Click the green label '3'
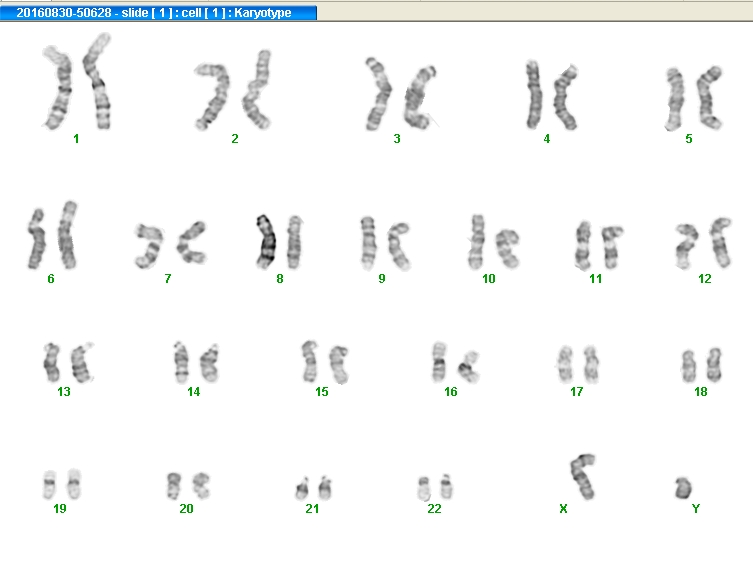This screenshot has height=574, width=753. tap(397, 139)
